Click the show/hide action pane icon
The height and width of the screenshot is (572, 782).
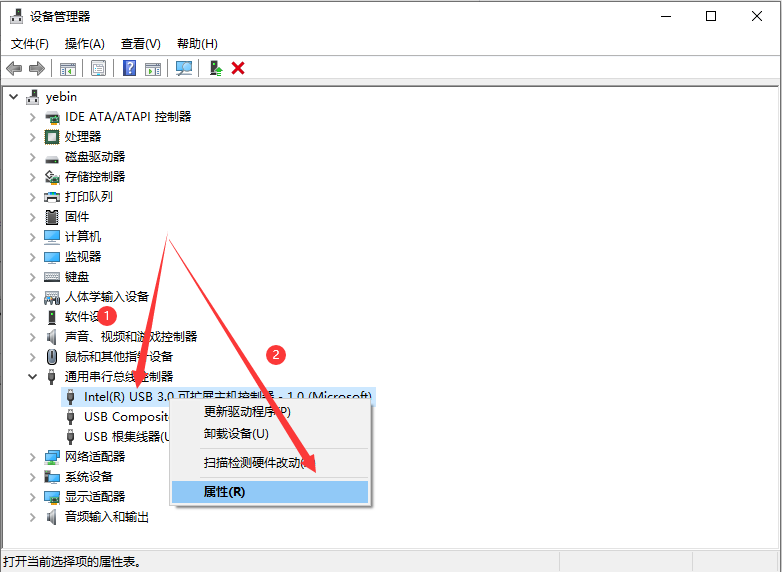coord(153,68)
